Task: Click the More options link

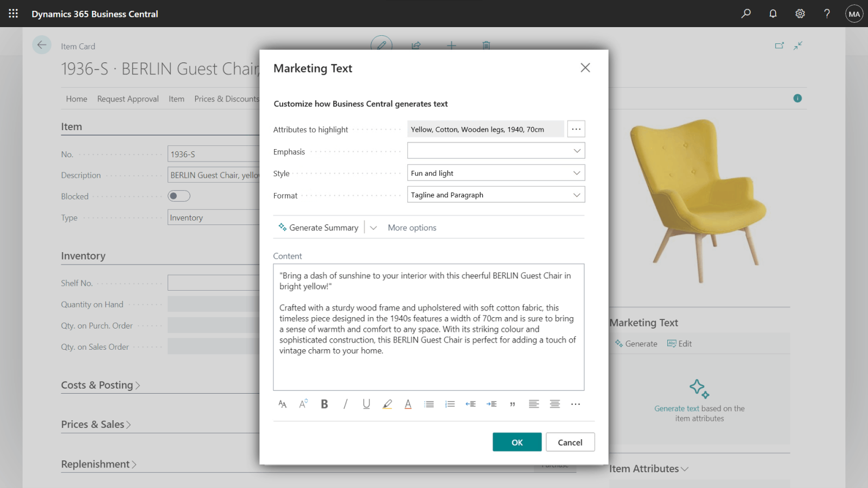Action: (412, 228)
